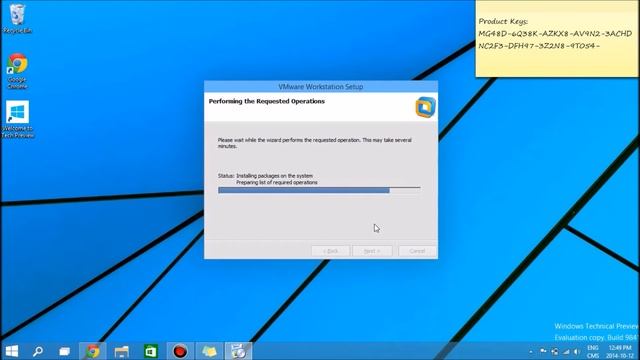Click "Preparing list of required operations" text

click(277, 182)
